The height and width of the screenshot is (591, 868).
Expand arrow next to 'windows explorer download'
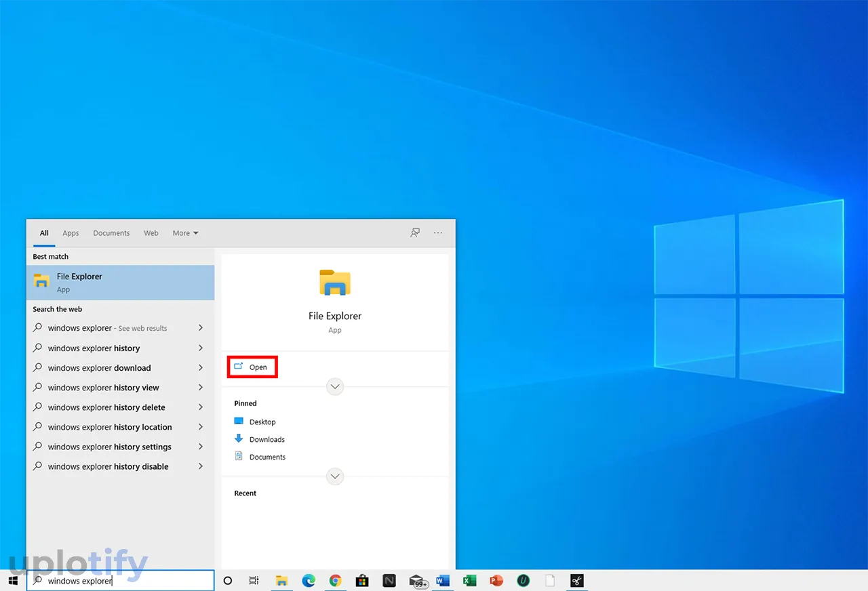click(x=201, y=368)
